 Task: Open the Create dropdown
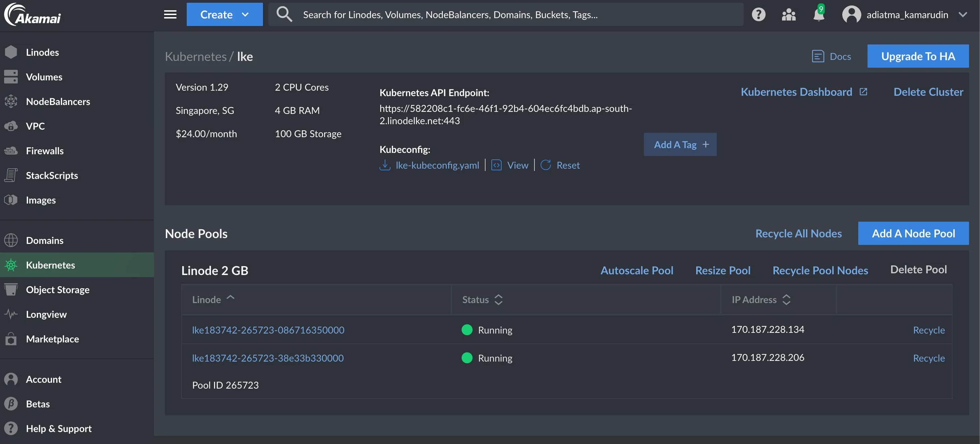click(x=224, y=14)
